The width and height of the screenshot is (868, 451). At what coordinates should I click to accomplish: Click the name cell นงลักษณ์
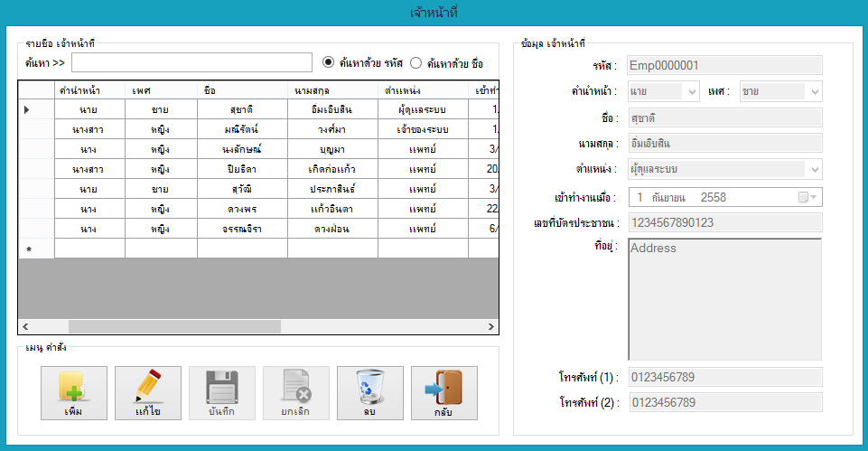pyautogui.click(x=242, y=150)
